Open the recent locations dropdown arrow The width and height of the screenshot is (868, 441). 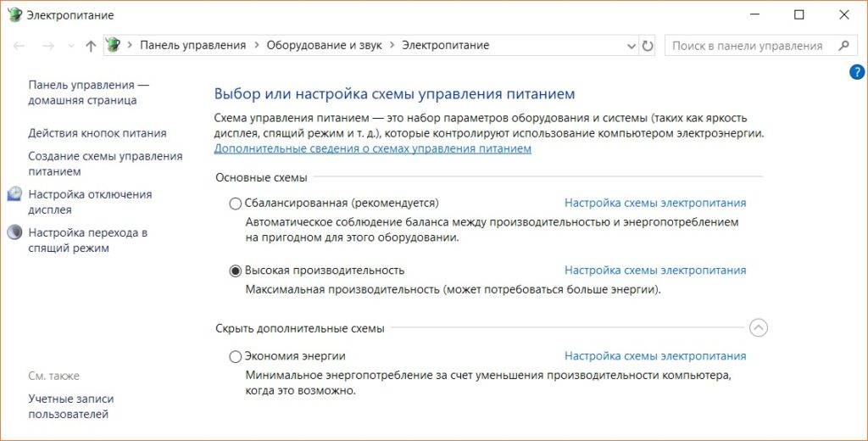coord(70,46)
